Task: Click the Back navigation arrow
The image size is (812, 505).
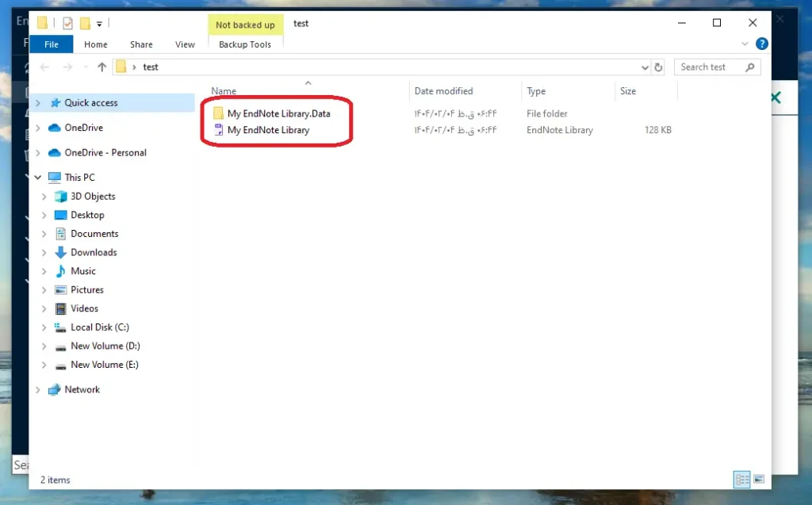Action: [x=44, y=67]
